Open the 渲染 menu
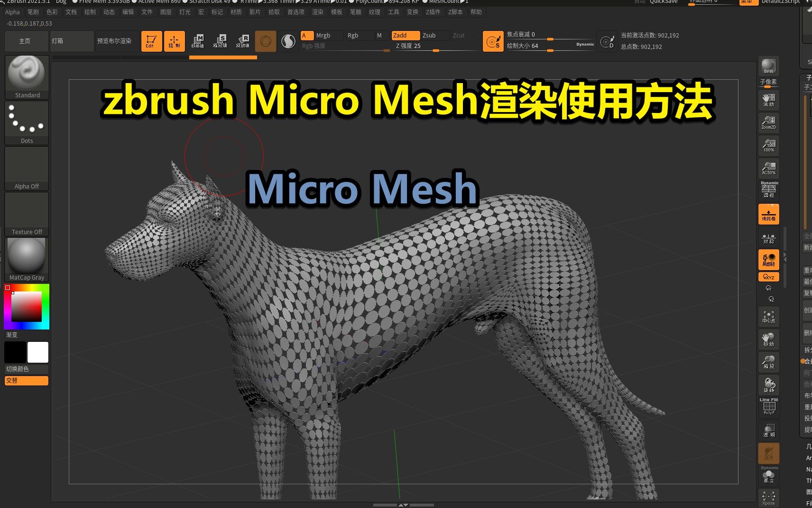Image resolution: width=812 pixels, height=508 pixels. pyautogui.click(x=318, y=12)
